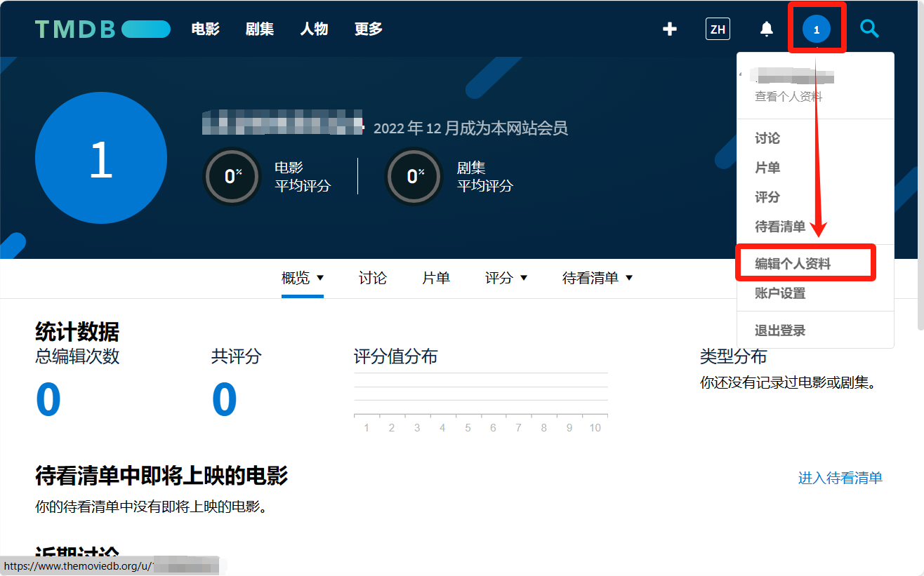This screenshot has width=924, height=576.
Task: Click the TV average score ring
Action: pos(413,176)
